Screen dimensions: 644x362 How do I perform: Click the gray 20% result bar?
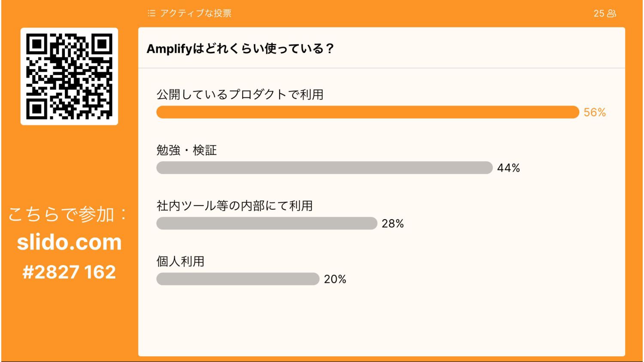pos(238,279)
